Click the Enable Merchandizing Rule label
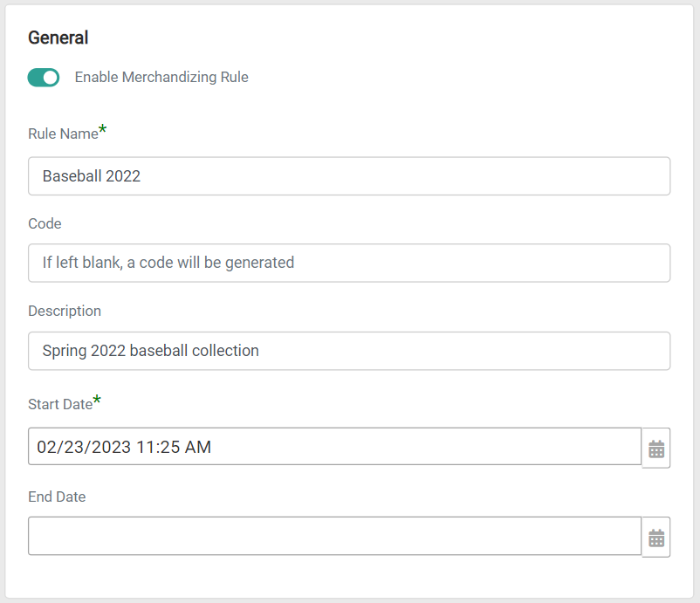 point(161,77)
